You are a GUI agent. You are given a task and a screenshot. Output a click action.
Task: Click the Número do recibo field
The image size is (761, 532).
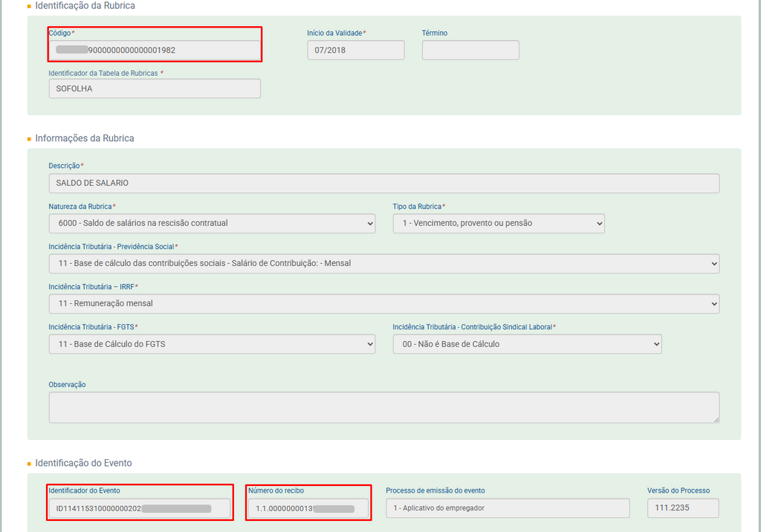[308, 508]
